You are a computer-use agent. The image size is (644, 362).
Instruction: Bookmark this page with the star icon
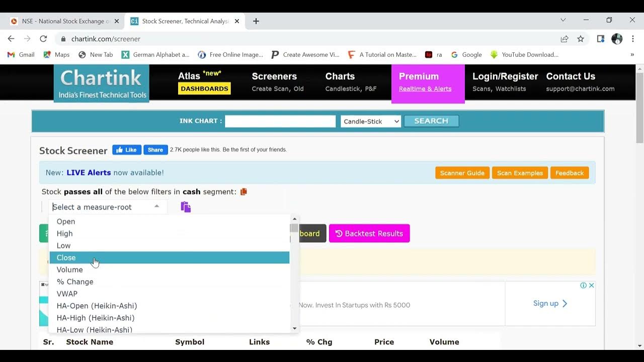581,39
